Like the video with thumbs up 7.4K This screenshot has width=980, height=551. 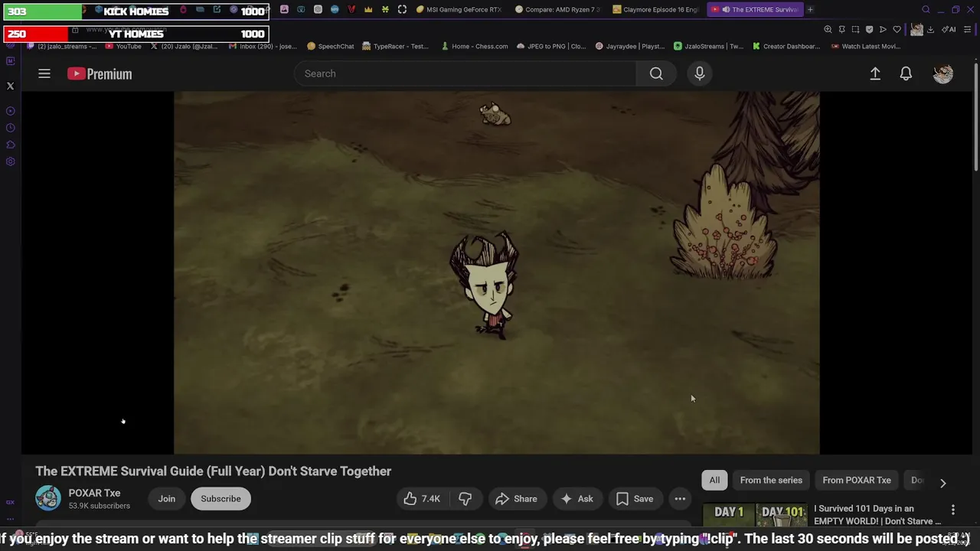422,499
